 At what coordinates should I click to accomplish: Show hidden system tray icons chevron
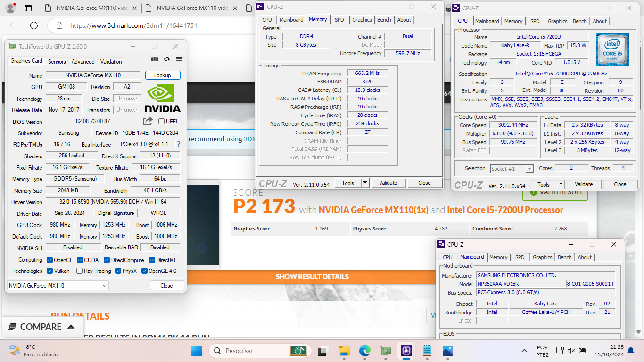click(x=524, y=351)
